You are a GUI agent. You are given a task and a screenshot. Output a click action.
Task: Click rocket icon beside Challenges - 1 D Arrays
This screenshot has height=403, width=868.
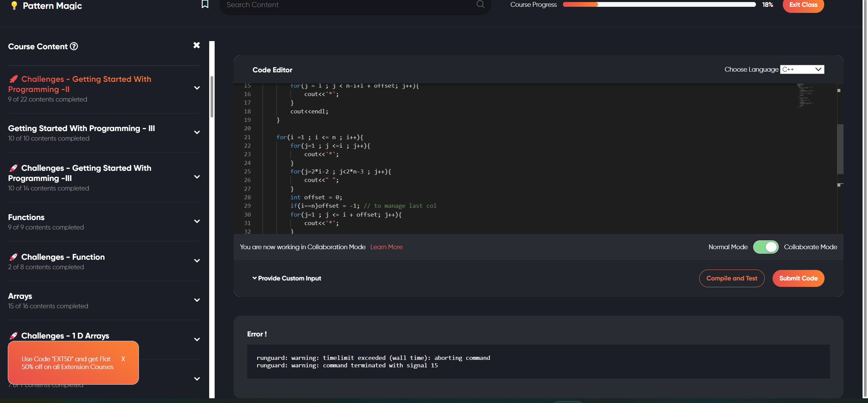(x=14, y=336)
